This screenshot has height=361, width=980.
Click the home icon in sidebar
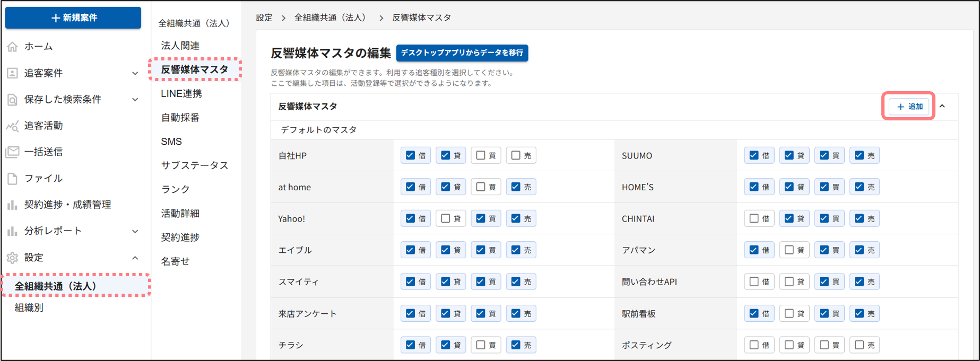click(x=12, y=47)
